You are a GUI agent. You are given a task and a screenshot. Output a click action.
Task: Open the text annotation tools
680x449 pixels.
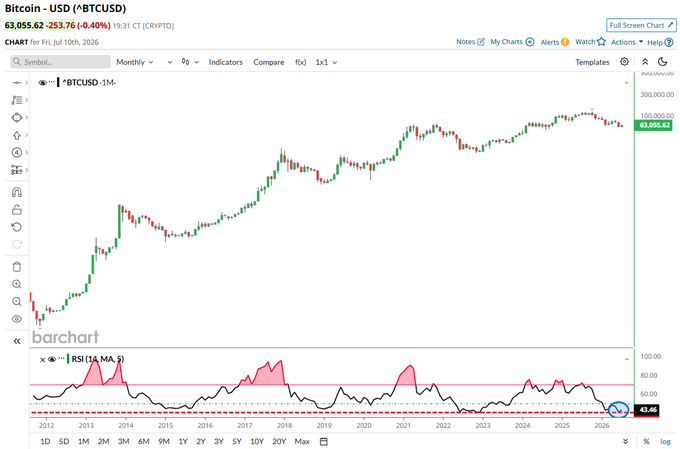tap(16, 100)
